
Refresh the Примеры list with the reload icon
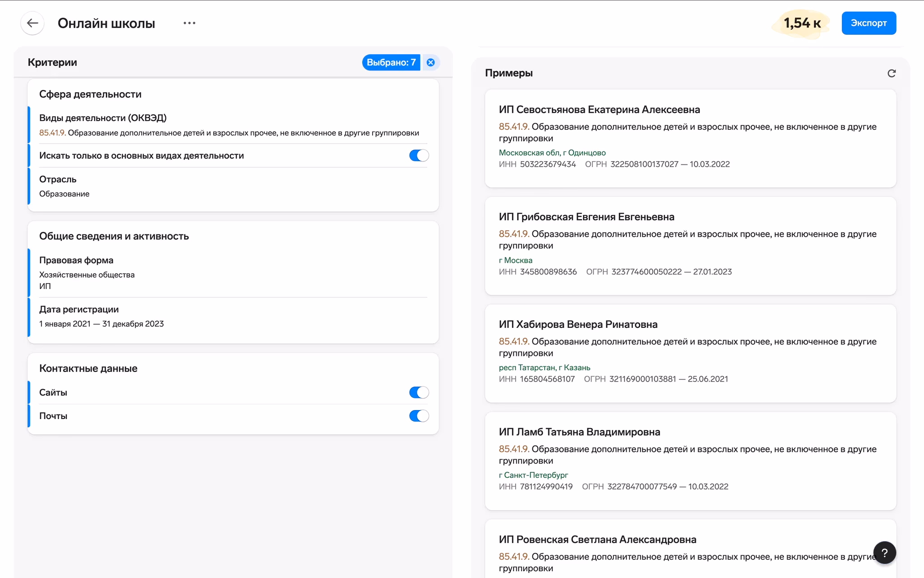pos(891,73)
